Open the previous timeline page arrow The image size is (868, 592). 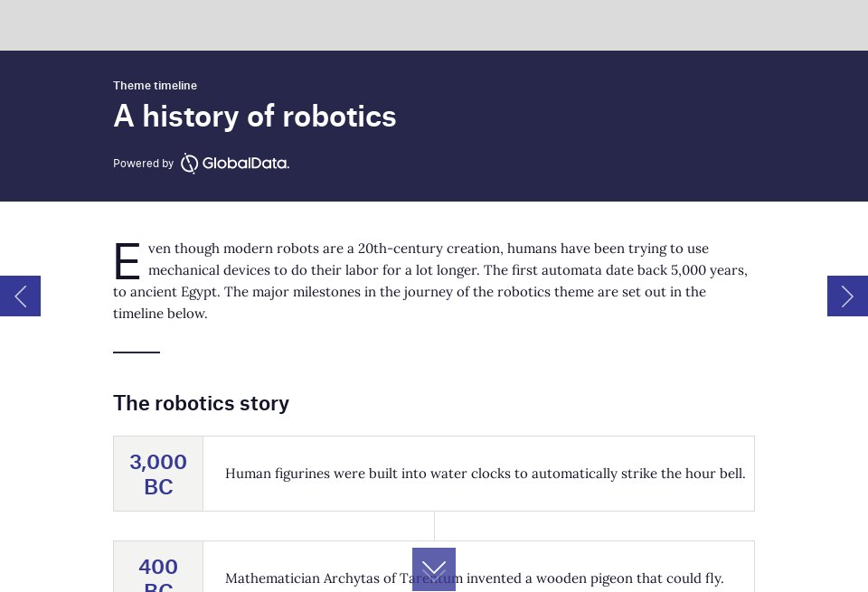click(x=20, y=296)
